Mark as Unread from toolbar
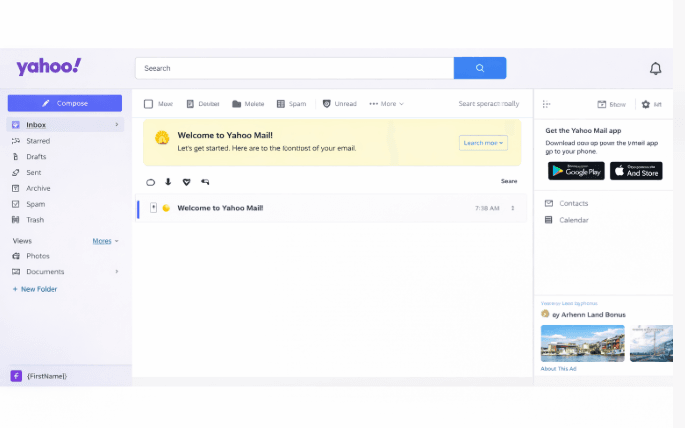 pyautogui.click(x=340, y=104)
